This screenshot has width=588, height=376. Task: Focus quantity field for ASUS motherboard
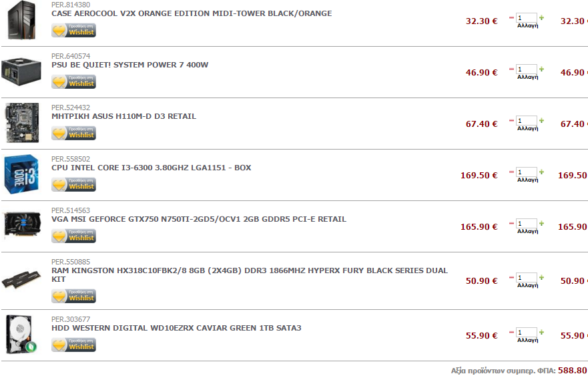[x=527, y=120]
